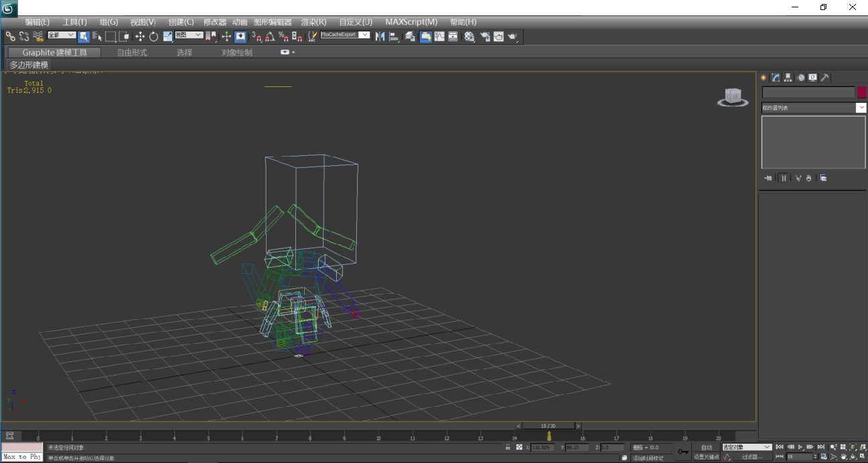
Task: Click the 设置关键点 set key button
Action: (707, 457)
